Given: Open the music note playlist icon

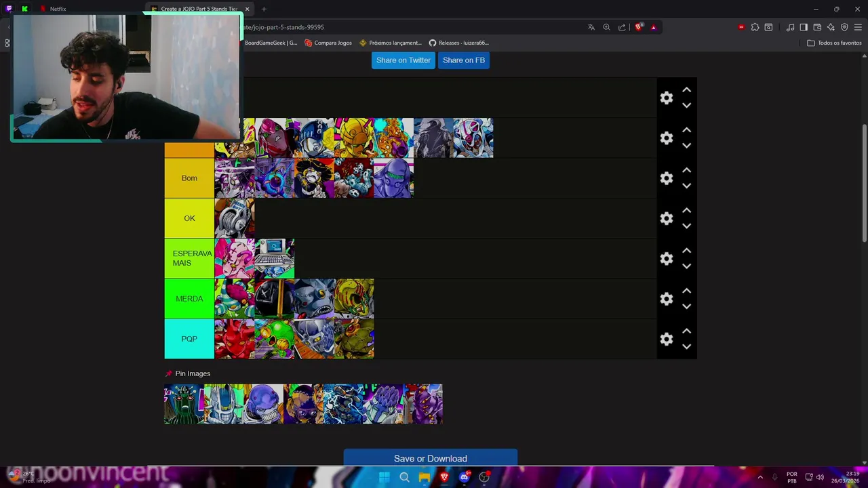Looking at the screenshot, I should click(790, 27).
